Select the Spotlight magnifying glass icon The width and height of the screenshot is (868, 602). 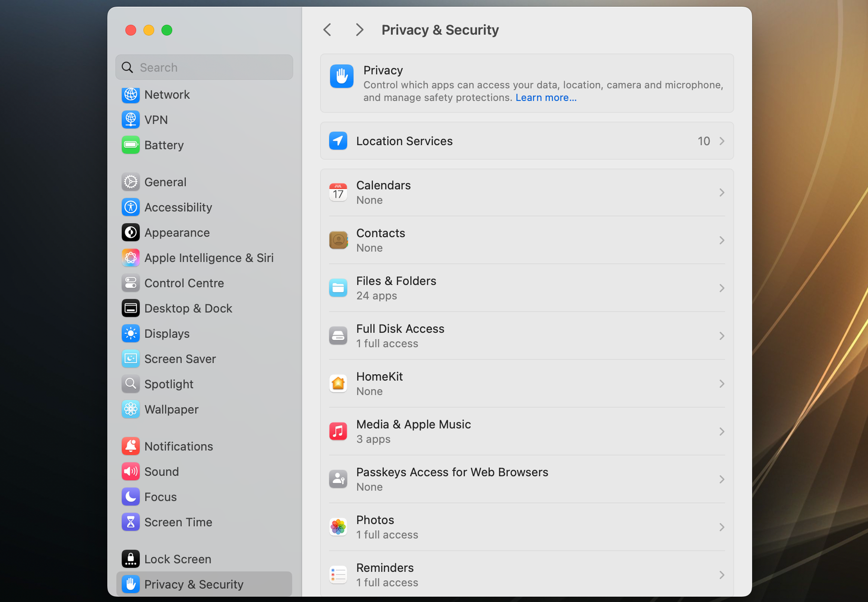click(130, 384)
